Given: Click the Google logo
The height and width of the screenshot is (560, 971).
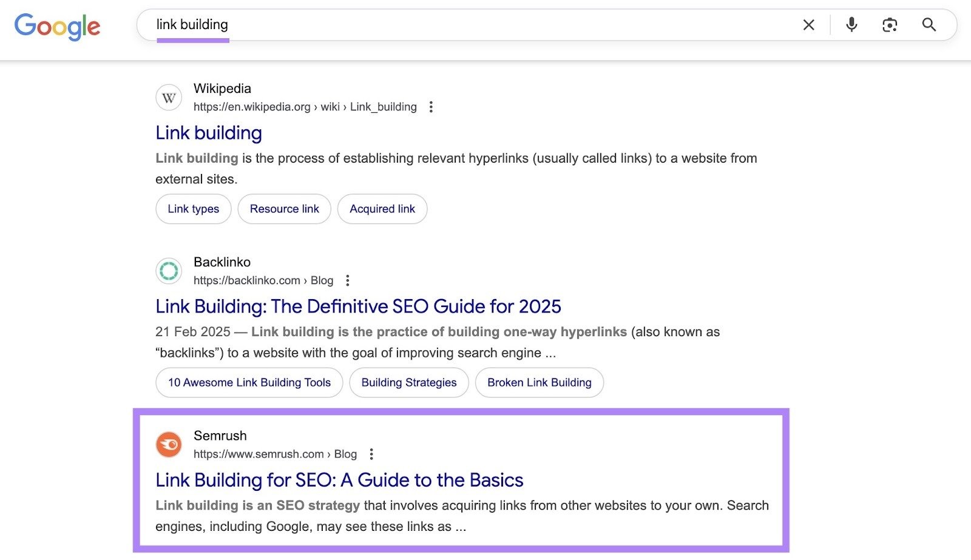Looking at the screenshot, I should tap(58, 26).
